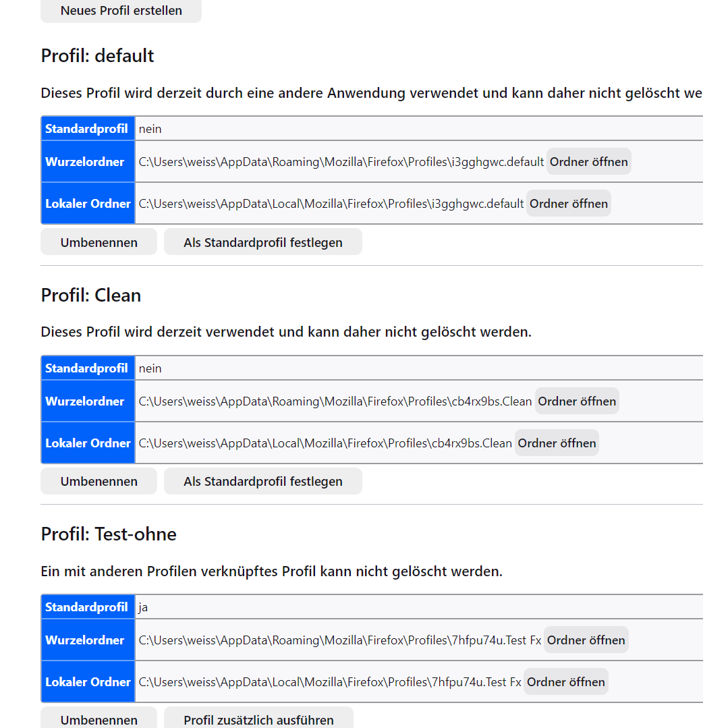Rename the Test-ohne profile with Umbenennen
The image size is (703, 728).
coord(99,719)
